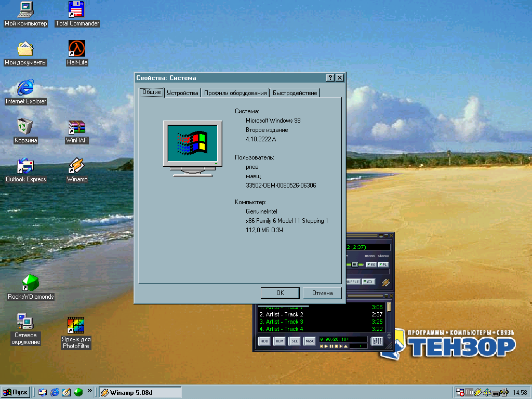Click the Ru keyboard language indicator

point(469,392)
